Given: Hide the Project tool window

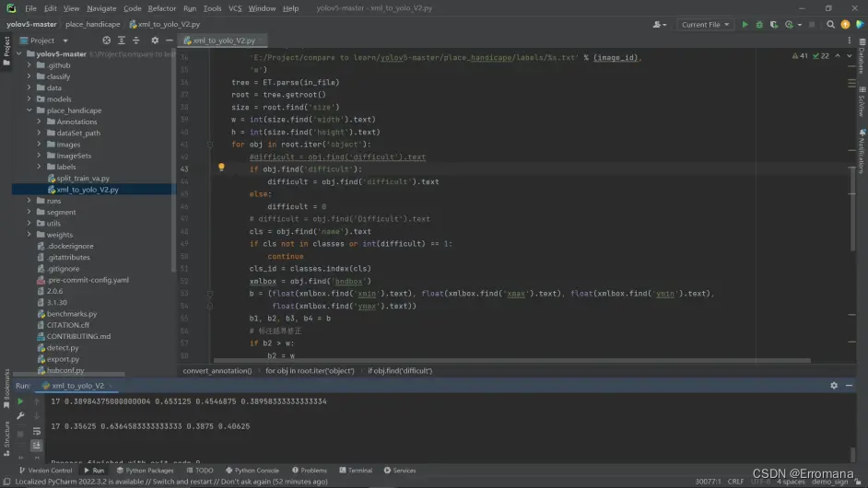Looking at the screenshot, I should (170, 41).
